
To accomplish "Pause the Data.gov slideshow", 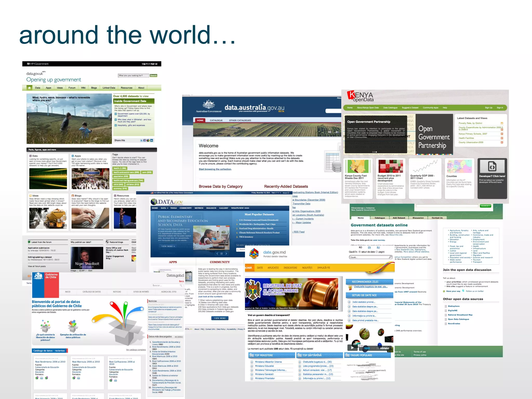I will [x=222, y=254].
